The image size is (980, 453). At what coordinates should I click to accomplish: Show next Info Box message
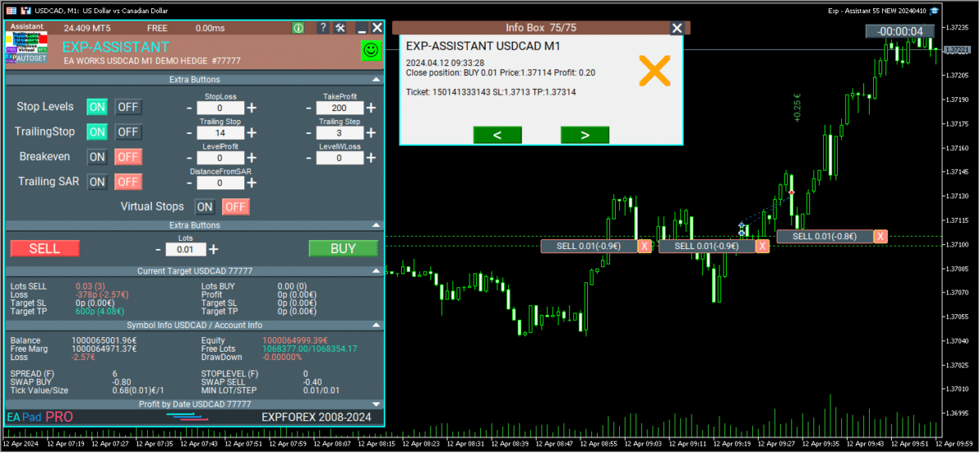[x=585, y=135]
